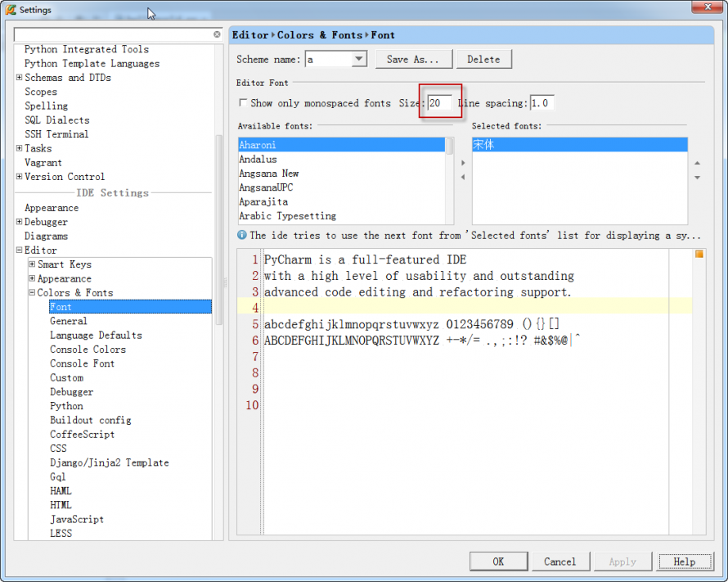Move selected font up arrow

click(697, 163)
